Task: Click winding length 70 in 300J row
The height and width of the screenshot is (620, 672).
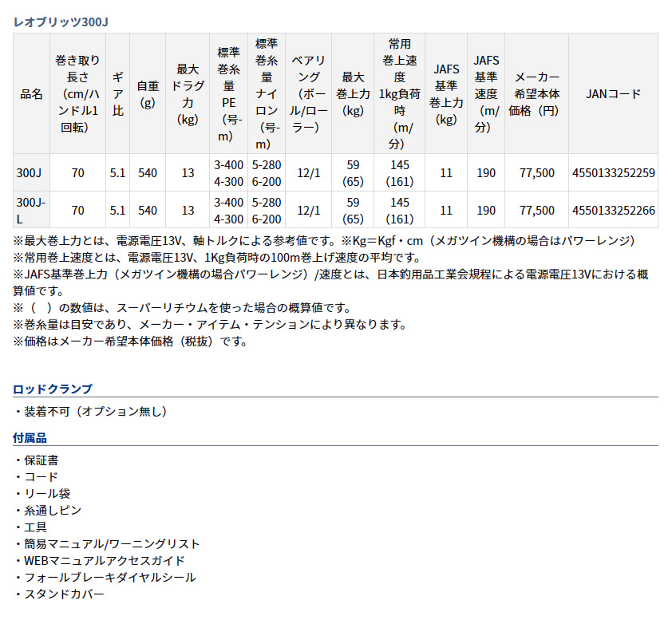Action: [77, 172]
